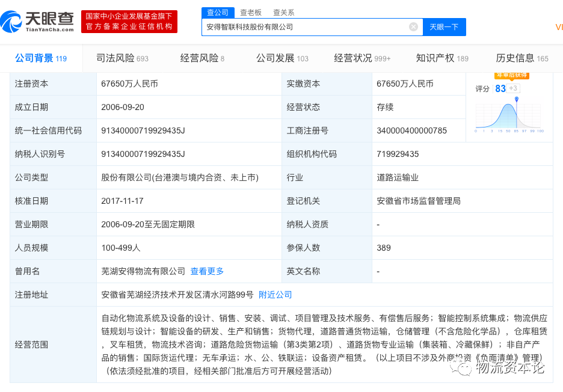
Task: Click the company type value 股份有限公司
Action: point(179,178)
